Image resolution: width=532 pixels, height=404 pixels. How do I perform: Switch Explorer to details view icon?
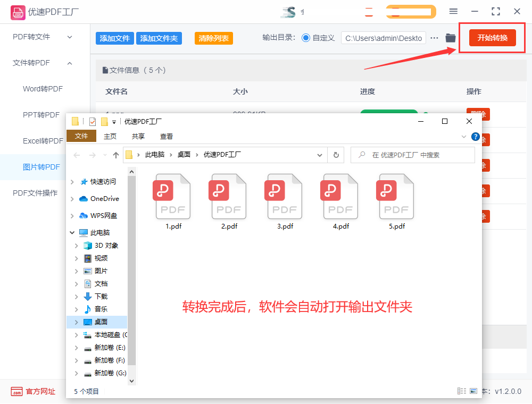[462, 391]
